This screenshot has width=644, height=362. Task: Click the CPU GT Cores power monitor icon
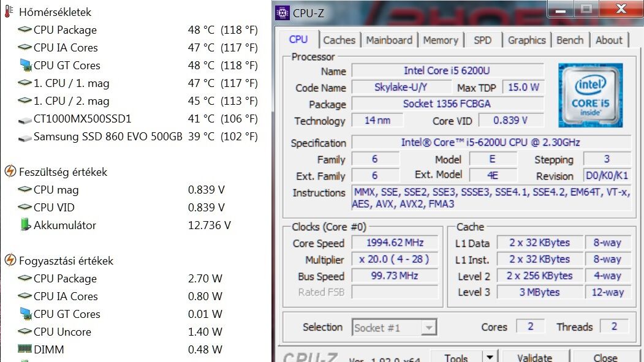26,314
